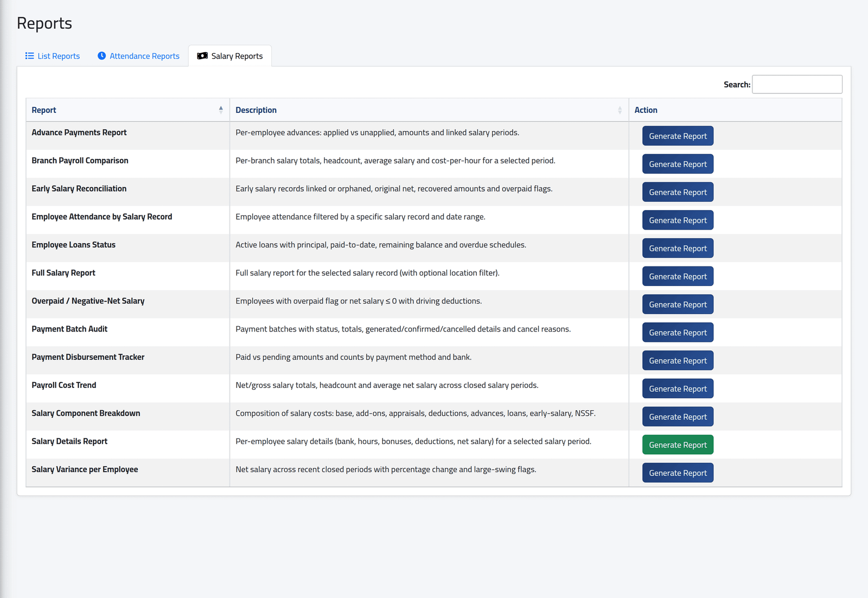
Task: Select the 'Payment Batch Audit' row name
Action: click(69, 329)
